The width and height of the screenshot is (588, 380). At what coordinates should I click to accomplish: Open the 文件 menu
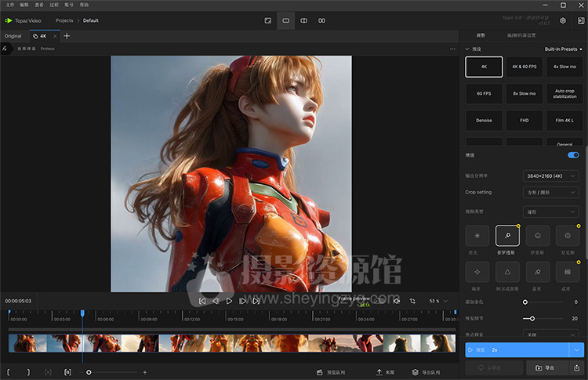pyautogui.click(x=10, y=5)
